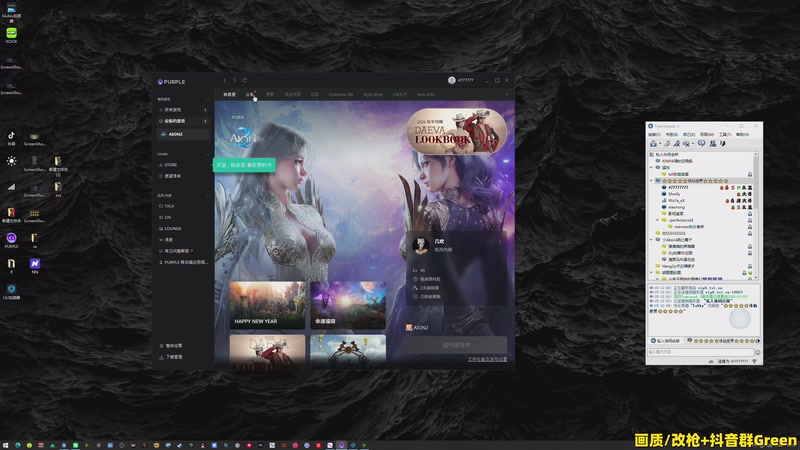The height and width of the screenshot is (450, 800).
Task: Open dropdown arrow beside TeamSpeak away icon
Action: [x=693, y=143]
